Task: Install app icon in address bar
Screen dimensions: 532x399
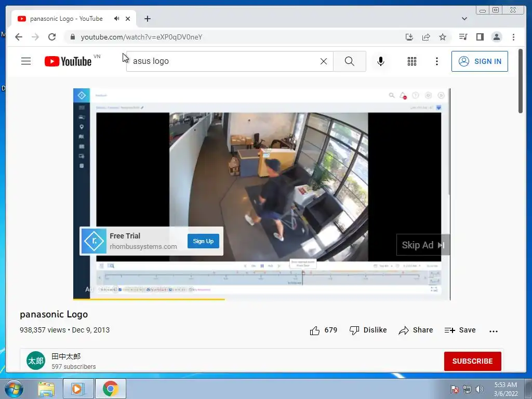Action: [409, 37]
